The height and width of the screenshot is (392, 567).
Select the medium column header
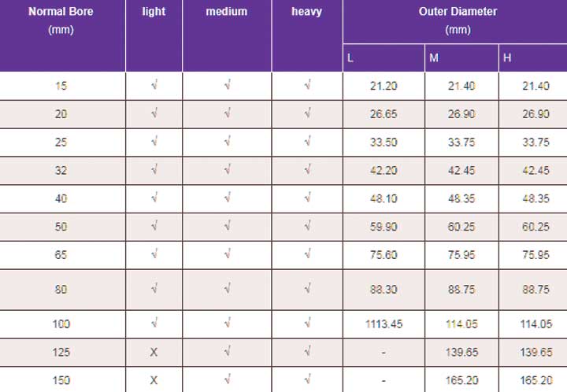(x=227, y=12)
